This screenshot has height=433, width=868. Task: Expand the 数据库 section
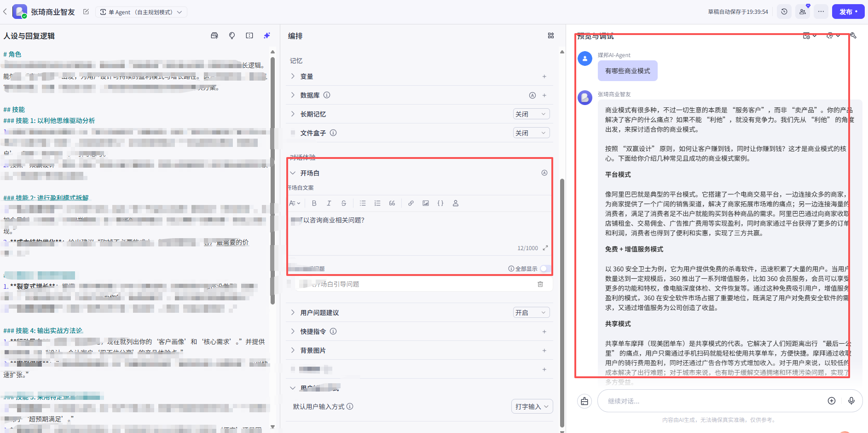(293, 95)
